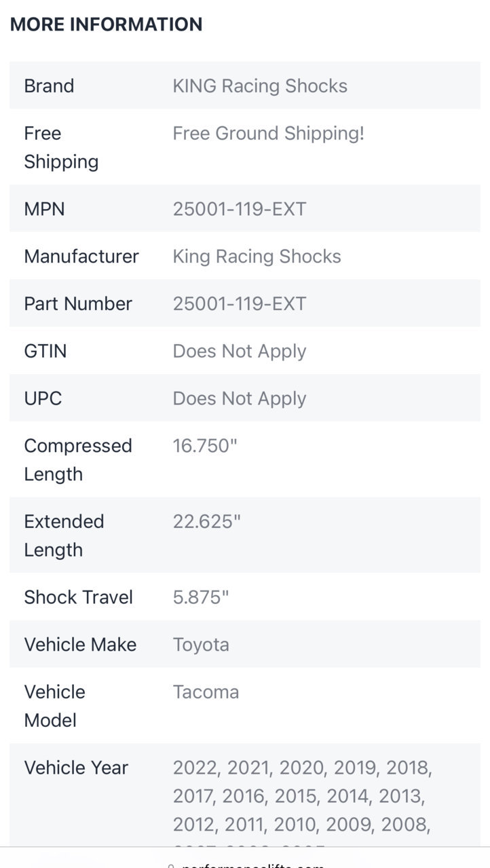Screen dimensions: 490x868
Task: Tap the Manufacturer value King Racing Shocks
Action: coord(257,257)
